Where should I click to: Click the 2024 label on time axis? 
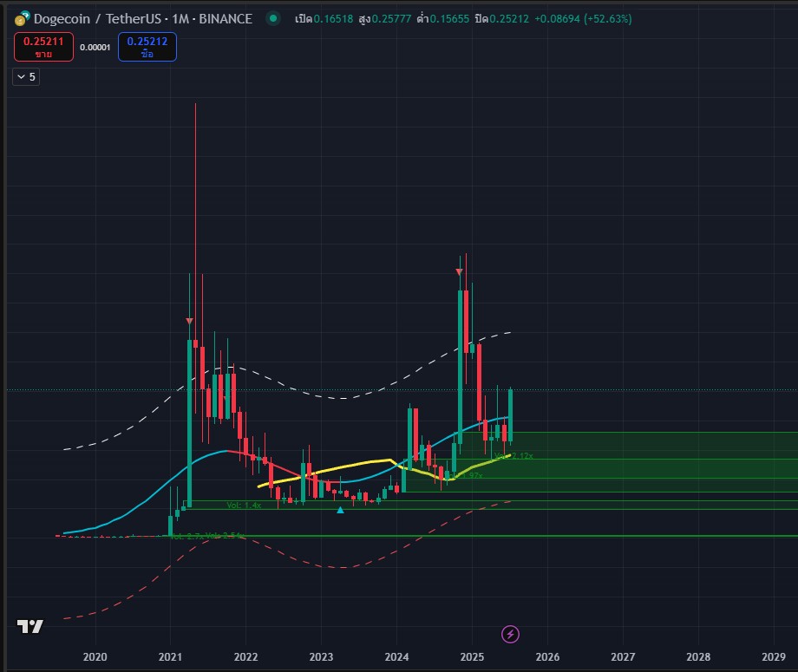point(396,656)
